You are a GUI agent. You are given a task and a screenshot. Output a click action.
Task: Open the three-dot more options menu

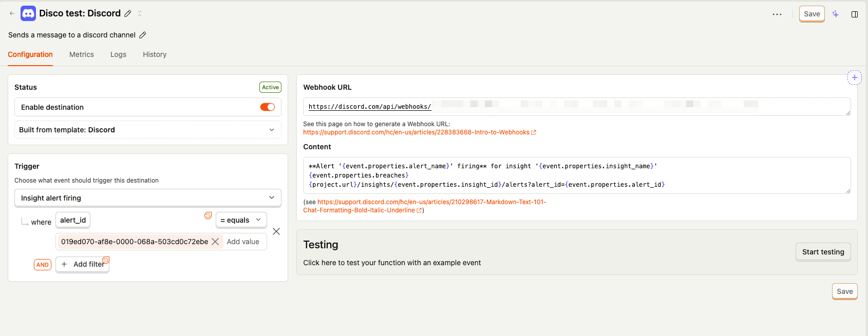[777, 14]
